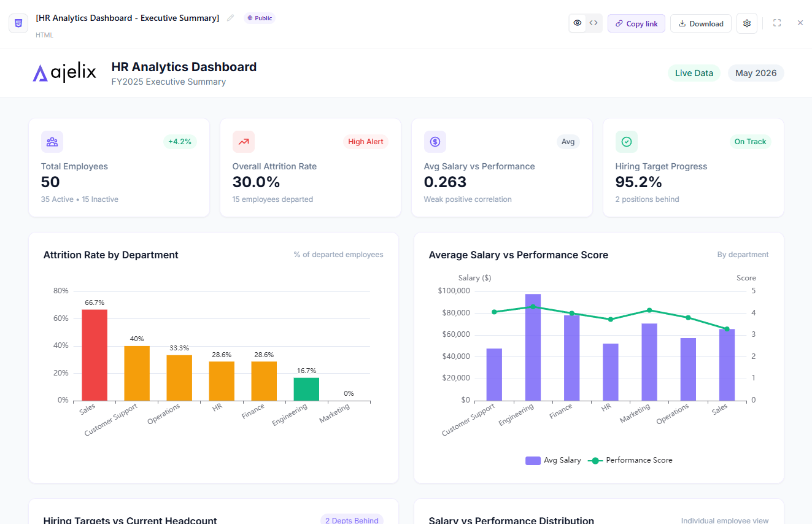Click the green Engineering attrition bar
This screenshot has height=524, width=812.
coord(306,390)
